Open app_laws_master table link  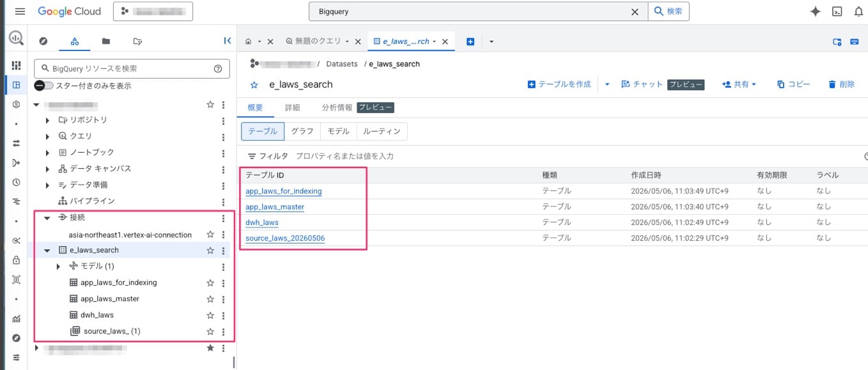[275, 207]
